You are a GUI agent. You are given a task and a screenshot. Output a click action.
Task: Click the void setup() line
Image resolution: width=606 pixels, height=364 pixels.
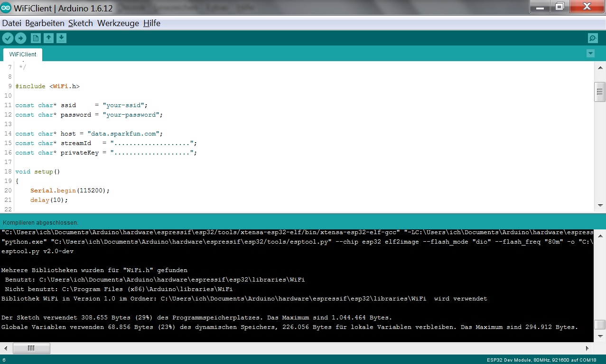click(38, 172)
